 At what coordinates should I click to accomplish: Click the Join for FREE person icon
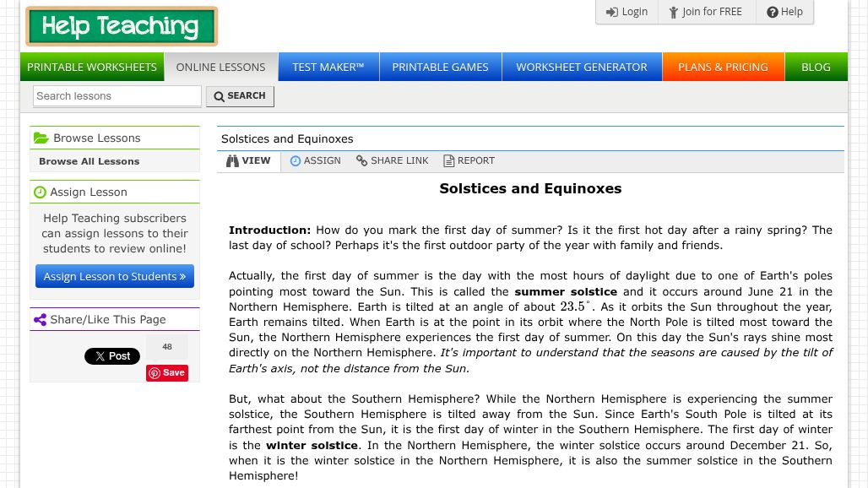point(674,12)
